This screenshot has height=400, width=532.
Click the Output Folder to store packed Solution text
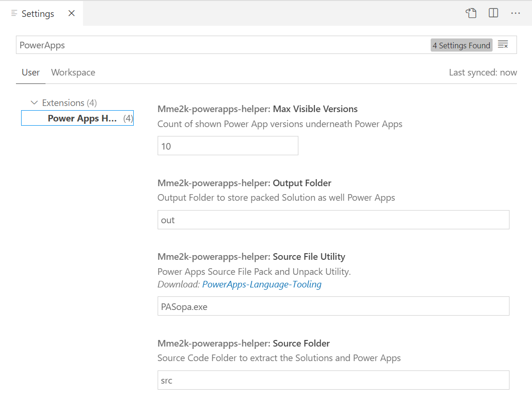276,197
